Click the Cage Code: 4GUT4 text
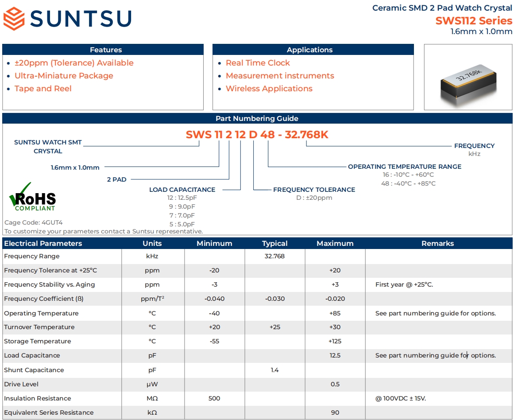 tap(33, 222)
